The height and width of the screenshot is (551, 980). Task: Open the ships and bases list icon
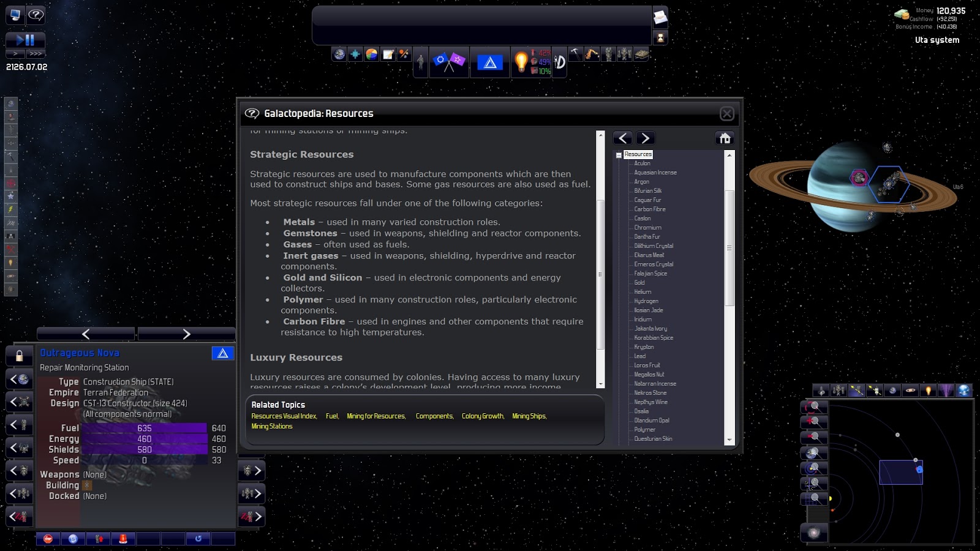tap(608, 54)
